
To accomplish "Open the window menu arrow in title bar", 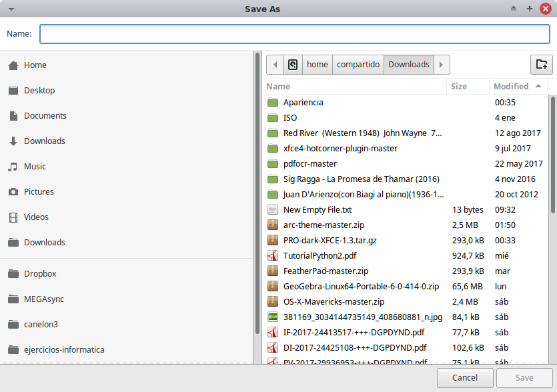I will (x=11, y=9).
